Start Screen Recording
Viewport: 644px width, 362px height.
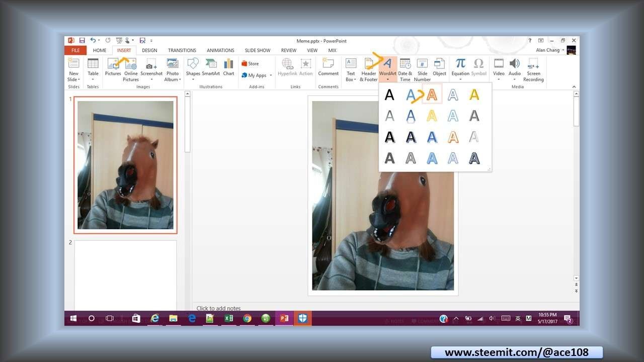pyautogui.click(x=533, y=69)
